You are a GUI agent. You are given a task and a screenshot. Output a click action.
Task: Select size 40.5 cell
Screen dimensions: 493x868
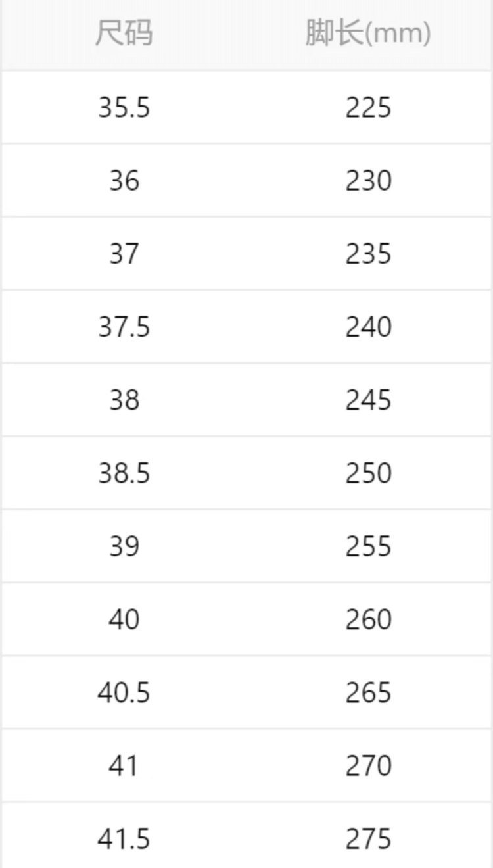(x=124, y=692)
